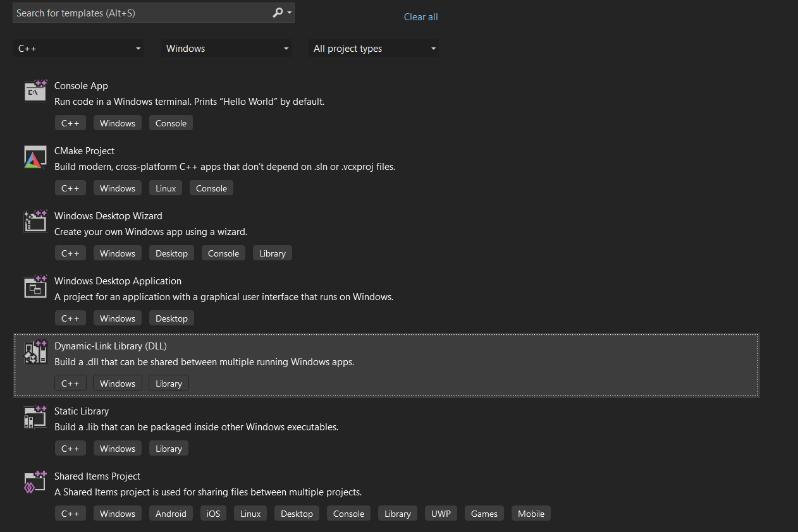This screenshot has width=798, height=532.
Task: Select the CMake Project triangle icon
Action: 35,157
